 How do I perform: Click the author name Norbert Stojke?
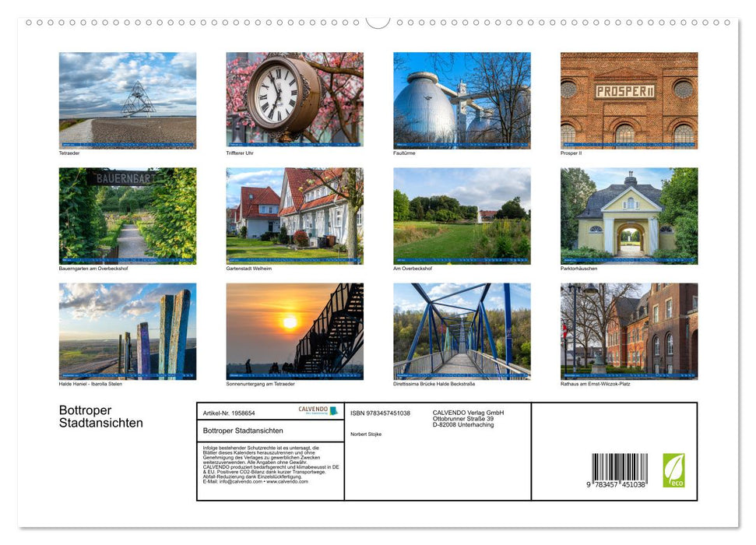point(367,434)
